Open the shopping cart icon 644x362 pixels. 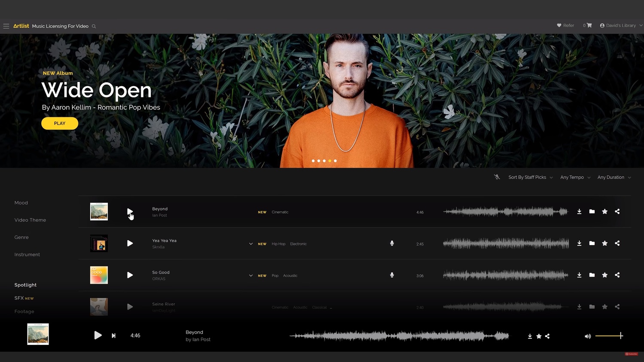589,25
